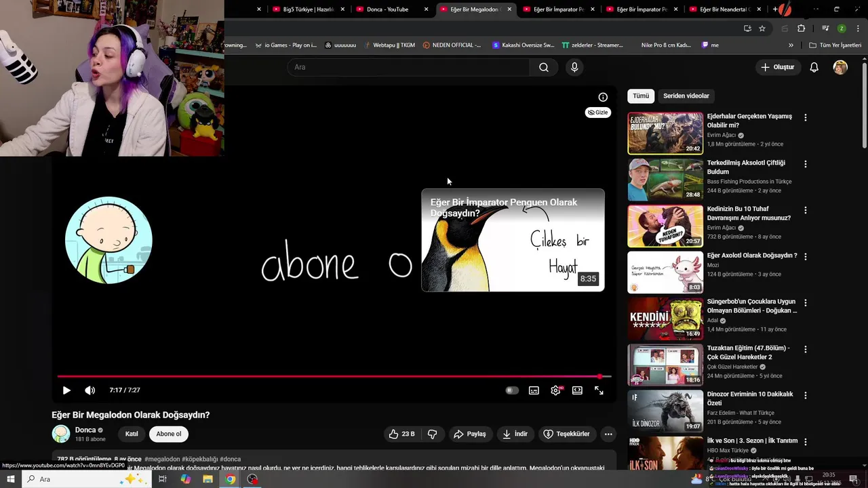This screenshot has height=488, width=868.
Task: Open options for Eğer Axolotl Olarak Doğsaydın
Action: (805, 256)
